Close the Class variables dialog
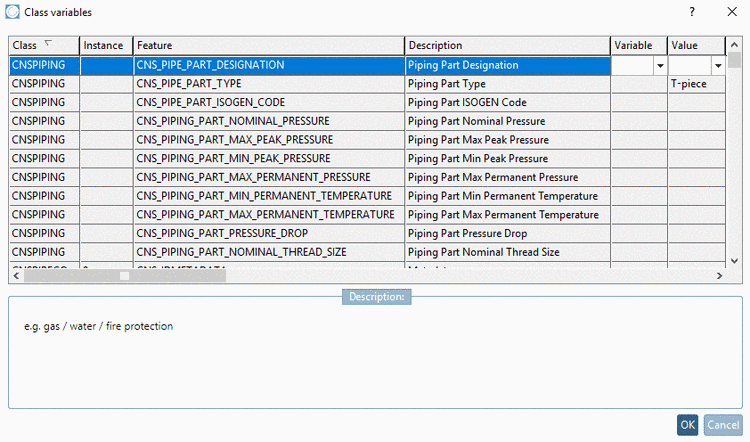750x442 pixels. click(x=732, y=12)
